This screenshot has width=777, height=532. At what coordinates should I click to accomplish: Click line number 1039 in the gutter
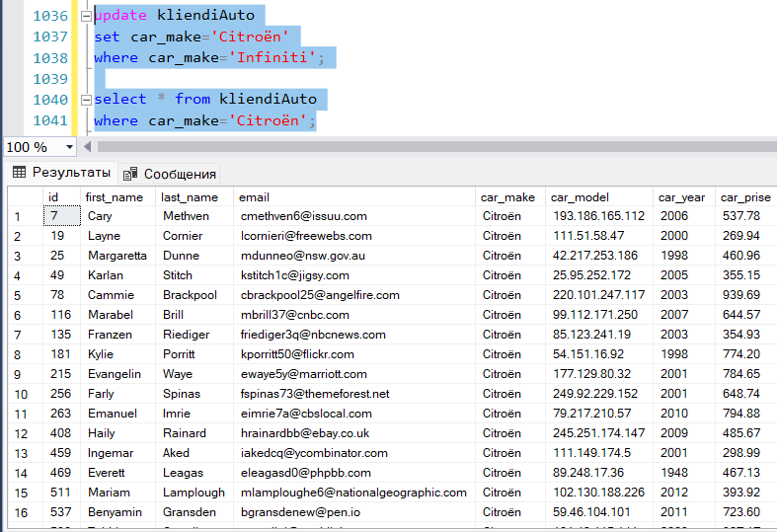click(50, 79)
